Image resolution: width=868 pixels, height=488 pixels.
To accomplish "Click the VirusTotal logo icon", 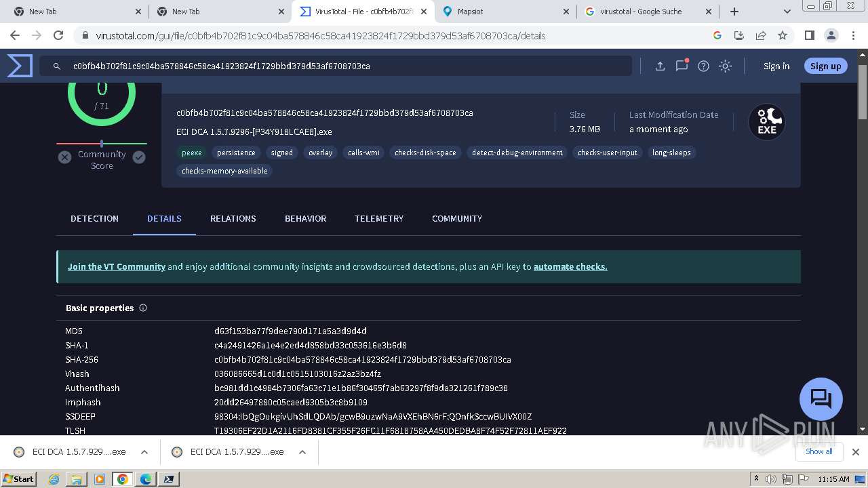I will (x=20, y=66).
